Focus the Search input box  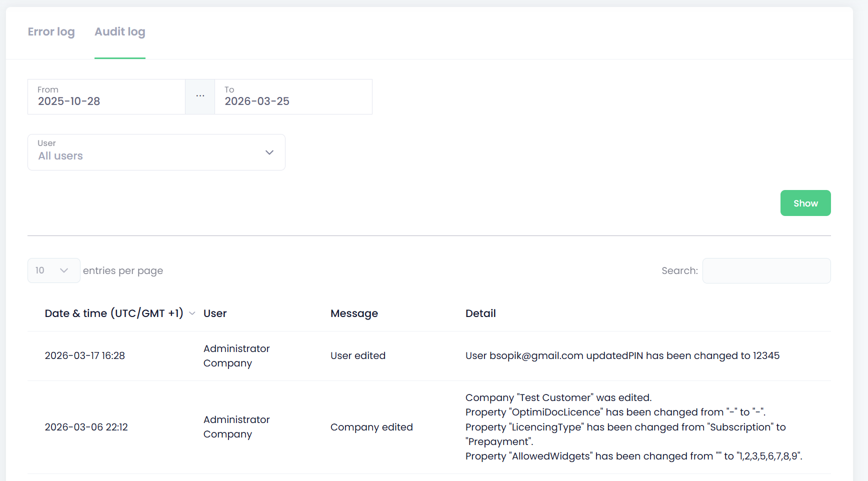(x=766, y=271)
